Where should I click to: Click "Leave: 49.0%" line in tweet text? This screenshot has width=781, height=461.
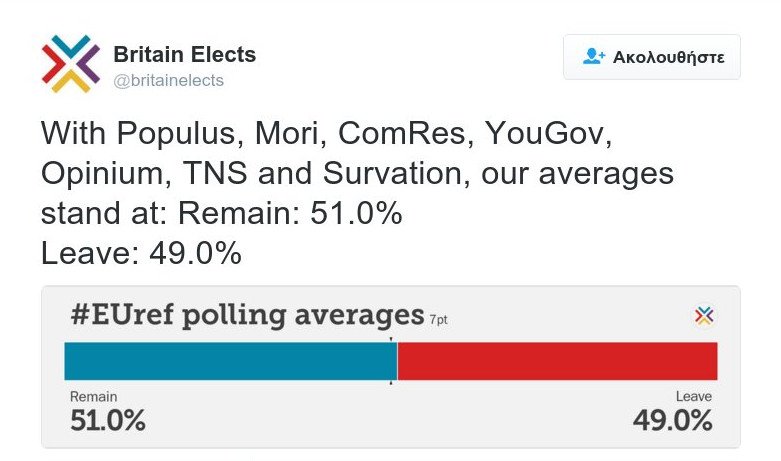click(x=141, y=253)
